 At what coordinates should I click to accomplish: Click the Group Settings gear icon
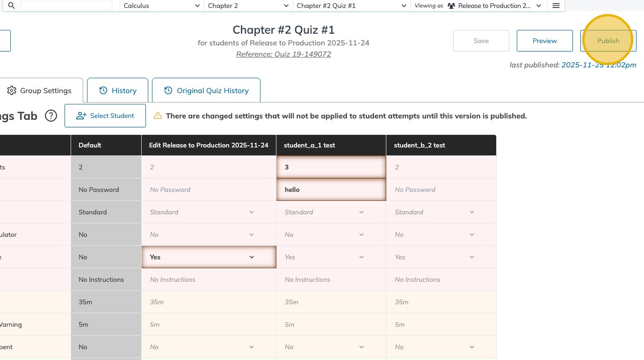click(12, 91)
